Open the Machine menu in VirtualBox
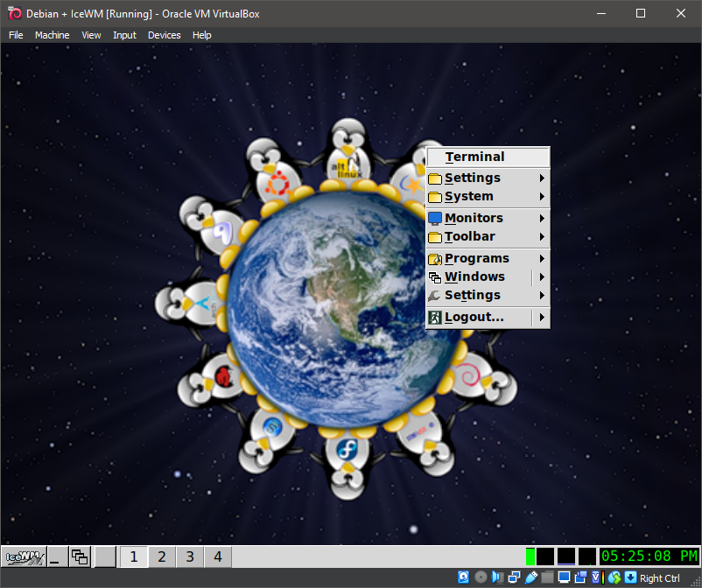Image resolution: width=702 pixels, height=588 pixels. [x=52, y=35]
